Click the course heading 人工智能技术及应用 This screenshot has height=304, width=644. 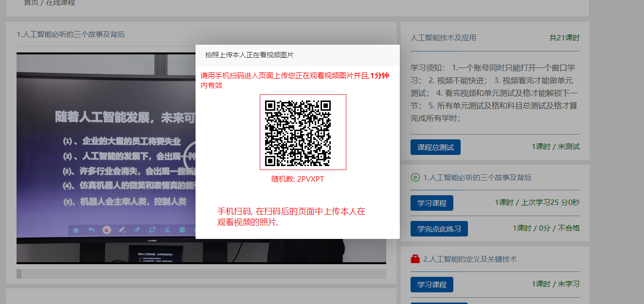[444, 38]
